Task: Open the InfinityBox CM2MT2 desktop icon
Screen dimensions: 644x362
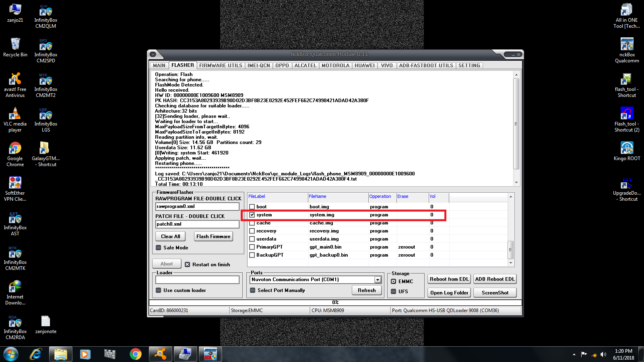Action: coord(46,85)
